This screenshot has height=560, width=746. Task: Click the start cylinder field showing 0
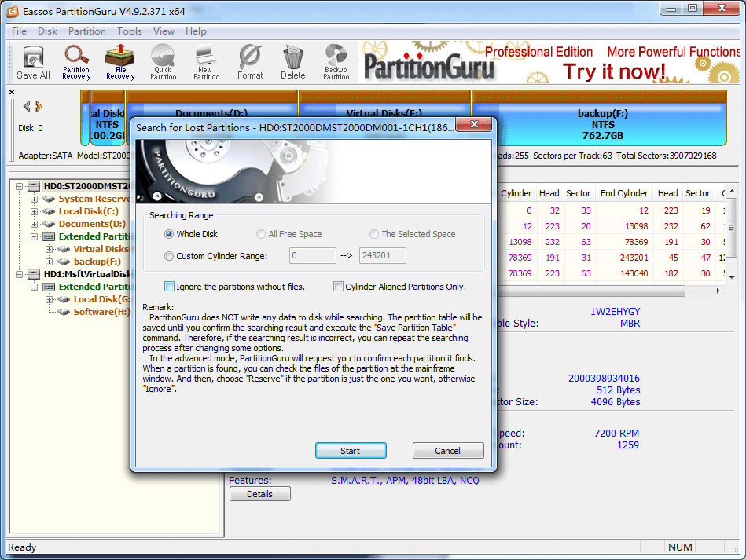(x=313, y=255)
